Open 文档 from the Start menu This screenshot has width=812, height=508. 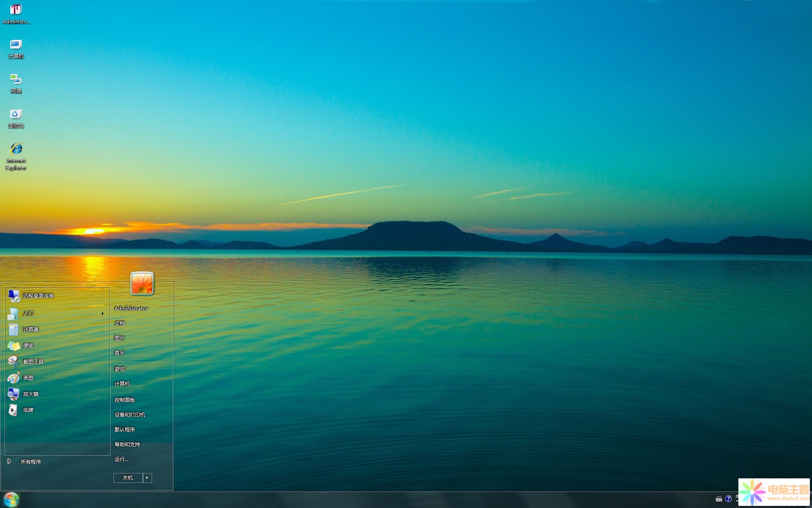[120, 323]
